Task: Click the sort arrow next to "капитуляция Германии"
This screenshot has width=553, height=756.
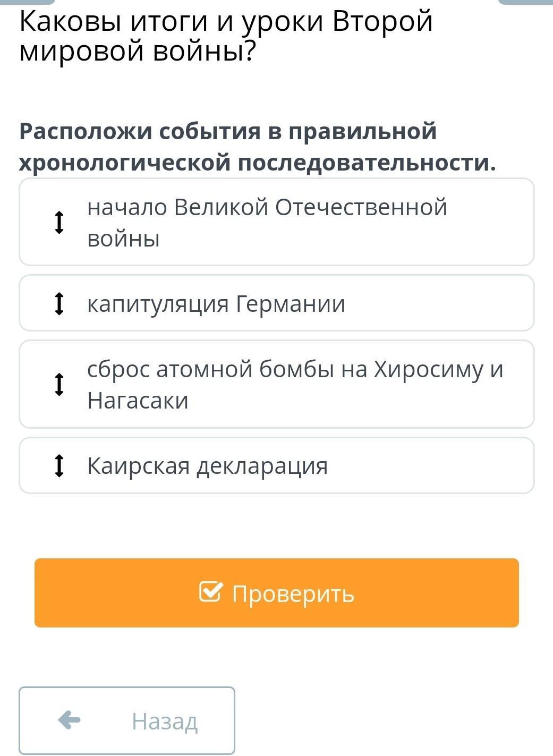Action: point(59,303)
